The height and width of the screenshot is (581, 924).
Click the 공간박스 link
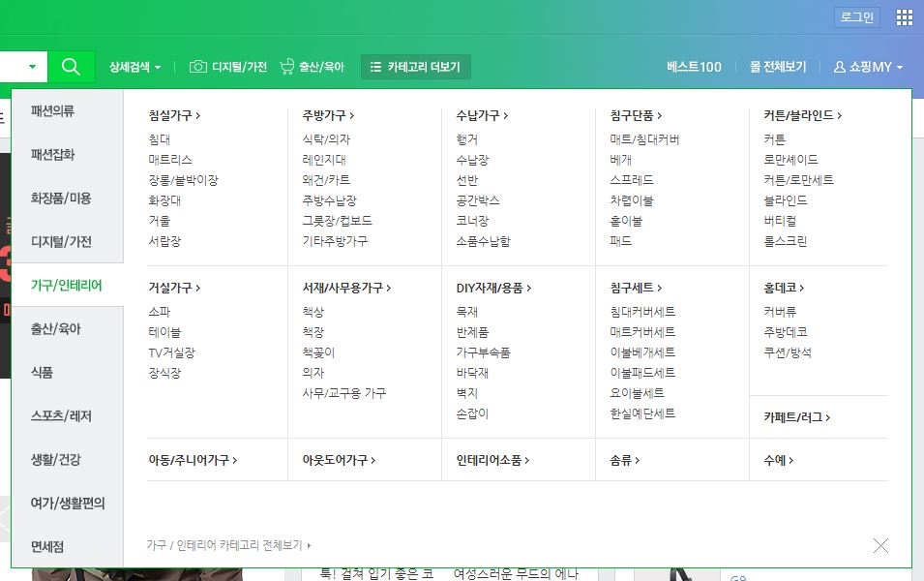[x=478, y=200]
